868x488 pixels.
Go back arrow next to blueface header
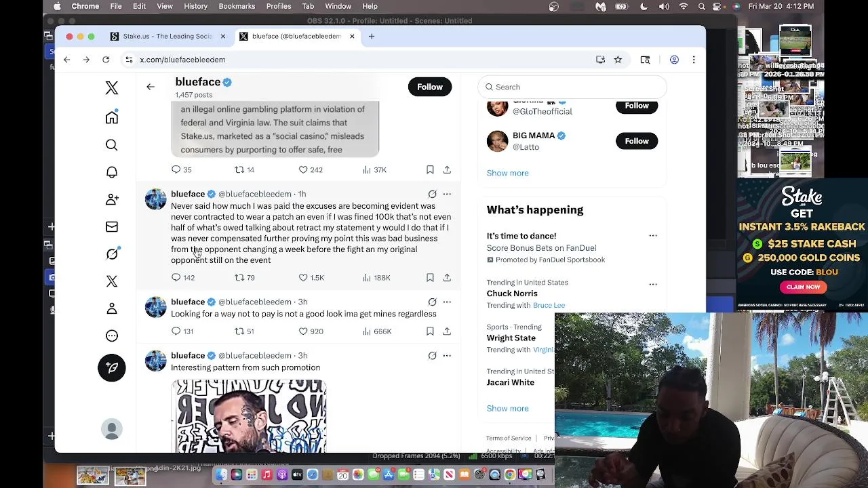click(x=151, y=87)
